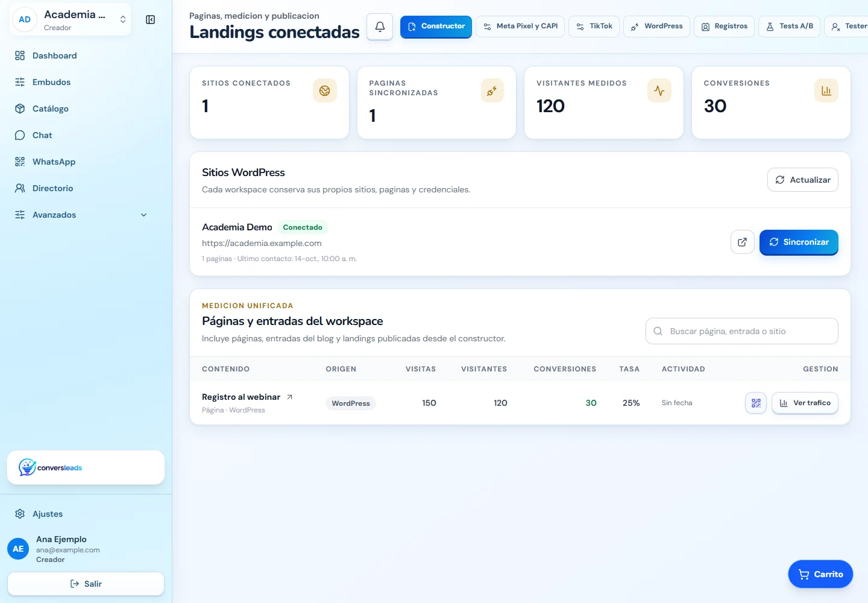Click the conversleads logo

tap(51, 467)
